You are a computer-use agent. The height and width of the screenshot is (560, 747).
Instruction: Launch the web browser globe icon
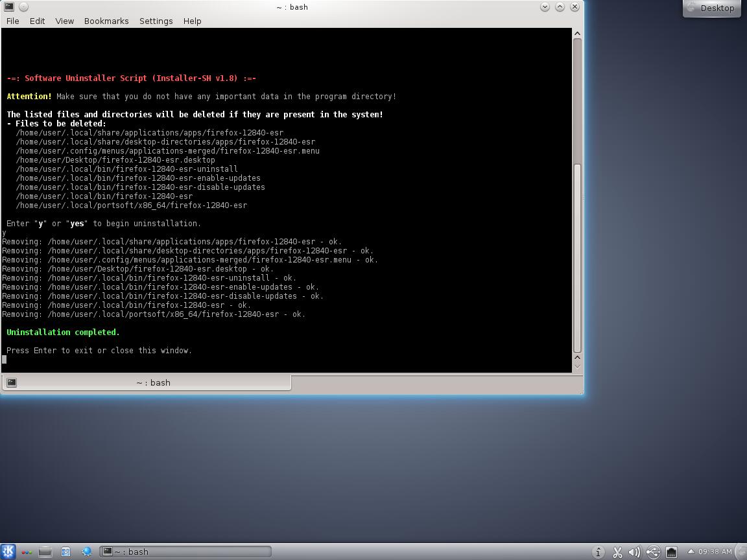pos(86,552)
